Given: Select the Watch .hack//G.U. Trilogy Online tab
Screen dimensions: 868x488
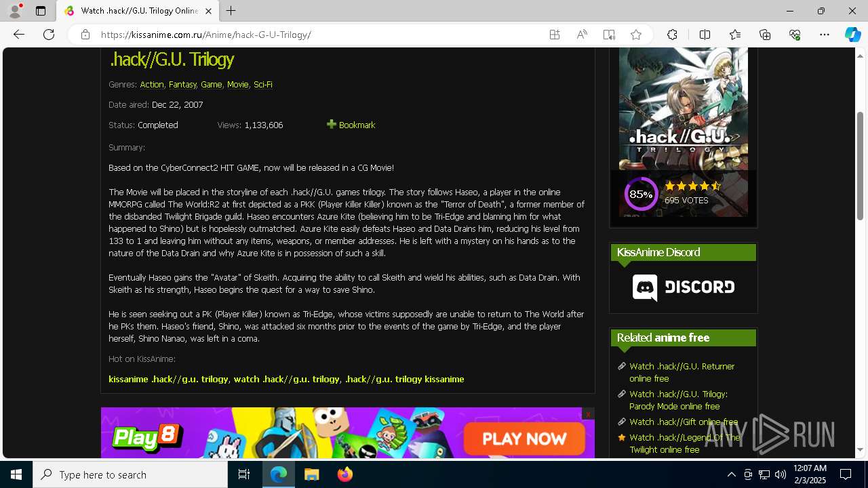Looking at the screenshot, I should point(138,11).
